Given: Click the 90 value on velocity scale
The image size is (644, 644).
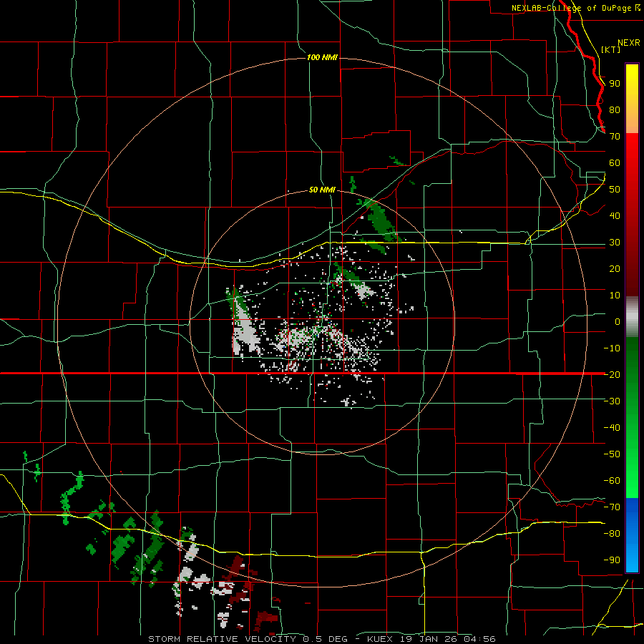Looking at the screenshot, I should [615, 84].
